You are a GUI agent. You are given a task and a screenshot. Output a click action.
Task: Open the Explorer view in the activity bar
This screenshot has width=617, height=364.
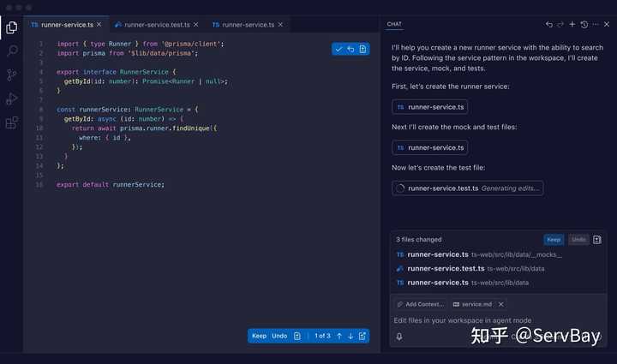click(x=12, y=27)
